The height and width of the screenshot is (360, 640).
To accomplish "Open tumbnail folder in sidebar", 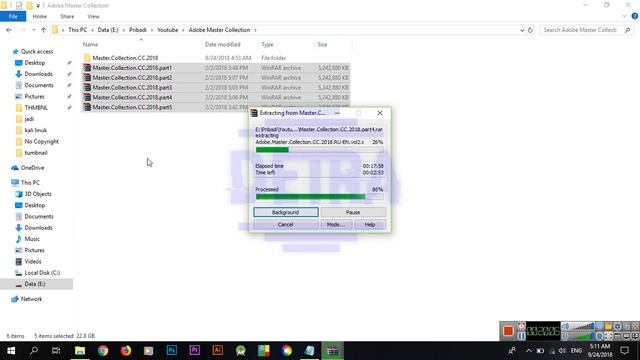I will 36,153.
